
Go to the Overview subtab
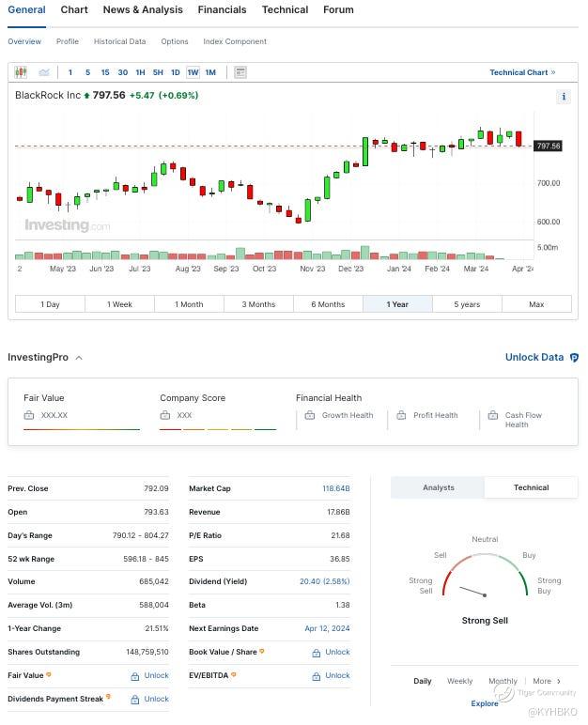pos(24,41)
